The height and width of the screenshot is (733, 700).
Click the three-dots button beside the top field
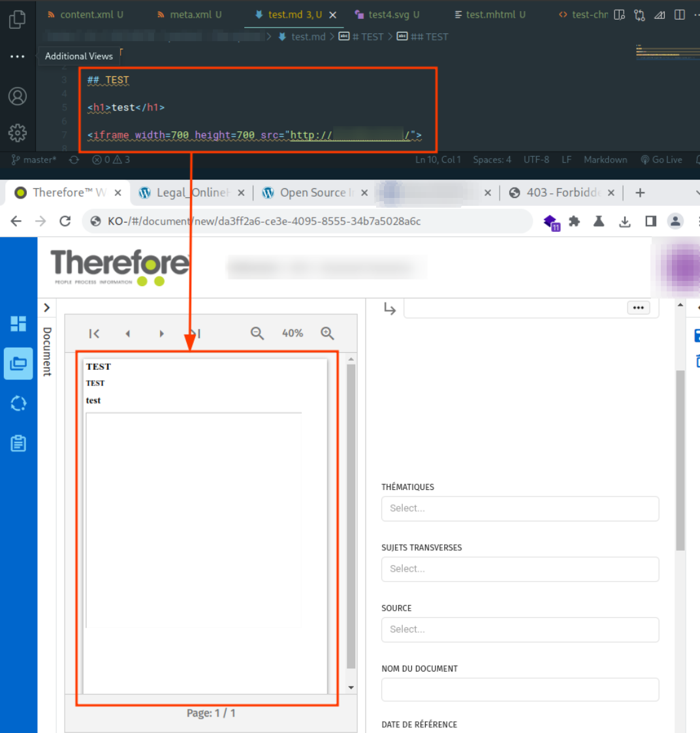[x=638, y=308]
